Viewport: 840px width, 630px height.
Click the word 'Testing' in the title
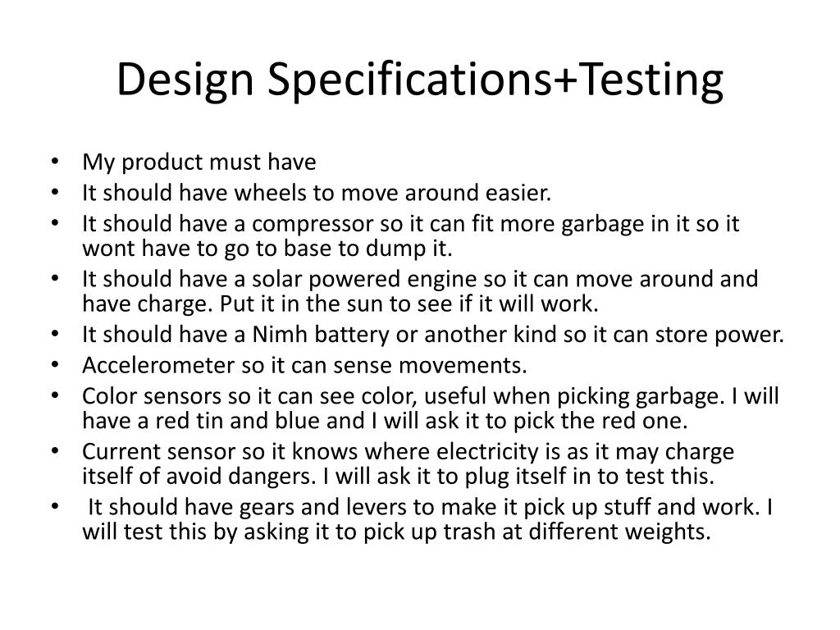tap(651, 80)
